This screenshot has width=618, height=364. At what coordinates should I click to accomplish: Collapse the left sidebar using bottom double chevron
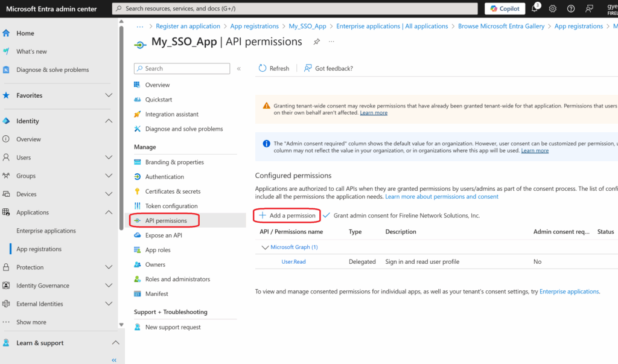(x=114, y=360)
